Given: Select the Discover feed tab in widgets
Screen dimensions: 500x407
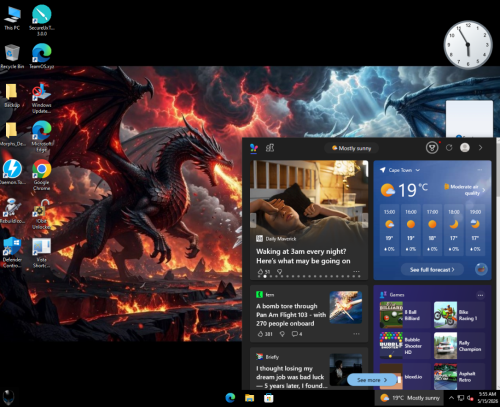Looking at the screenshot, I should tap(254, 148).
